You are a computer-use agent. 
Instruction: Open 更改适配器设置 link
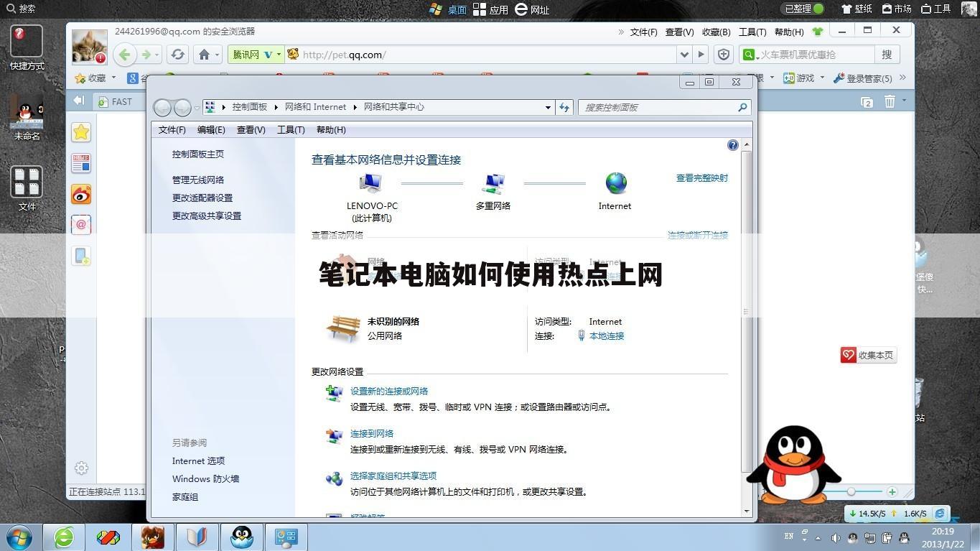coord(202,198)
